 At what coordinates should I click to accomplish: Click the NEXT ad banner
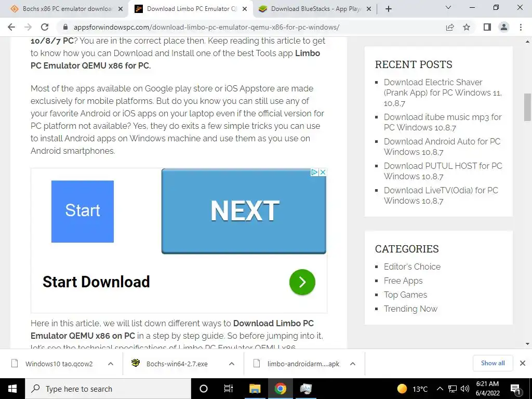(244, 211)
